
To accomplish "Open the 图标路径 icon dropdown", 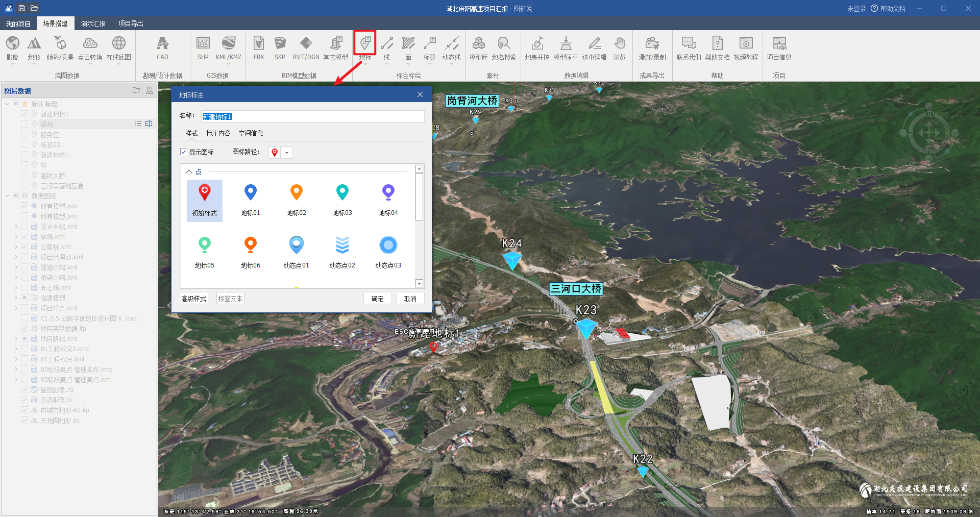I will [x=287, y=153].
